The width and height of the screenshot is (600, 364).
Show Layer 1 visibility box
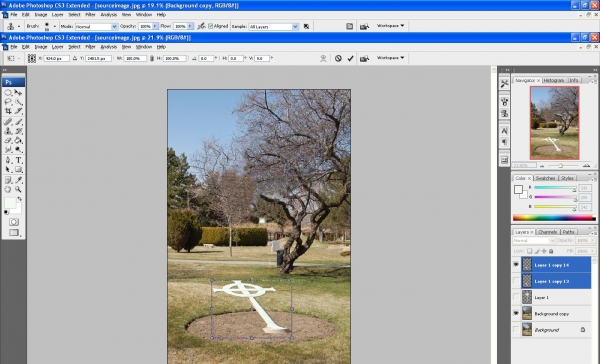(516, 297)
